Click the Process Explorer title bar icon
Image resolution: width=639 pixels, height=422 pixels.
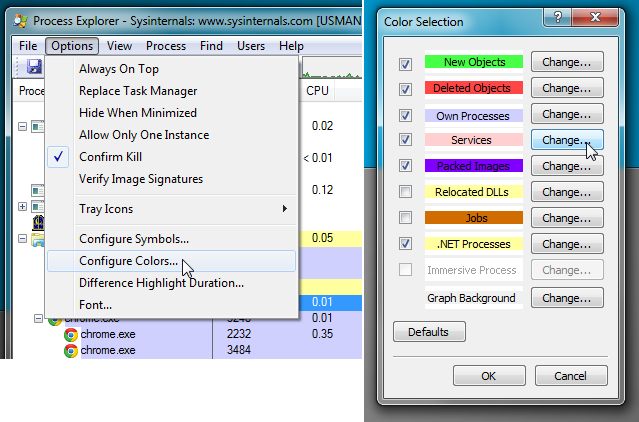pos(20,21)
